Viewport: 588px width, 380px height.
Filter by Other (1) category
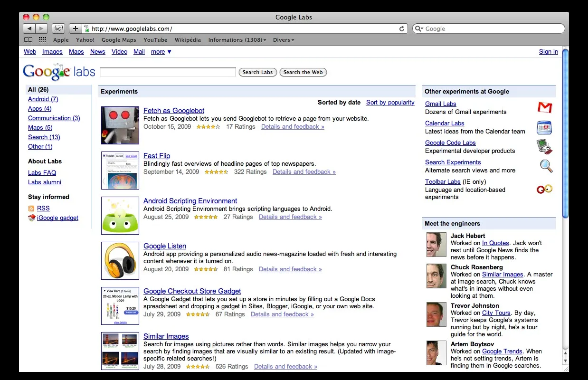point(40,147)
